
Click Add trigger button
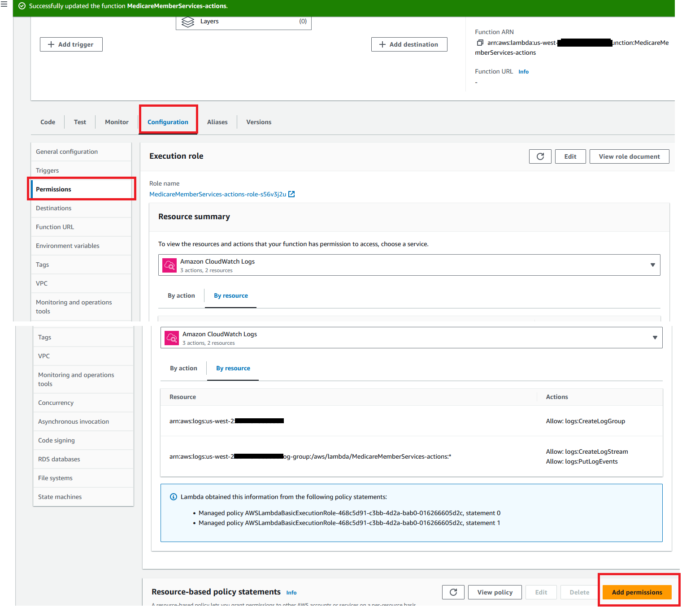point(71,44)
